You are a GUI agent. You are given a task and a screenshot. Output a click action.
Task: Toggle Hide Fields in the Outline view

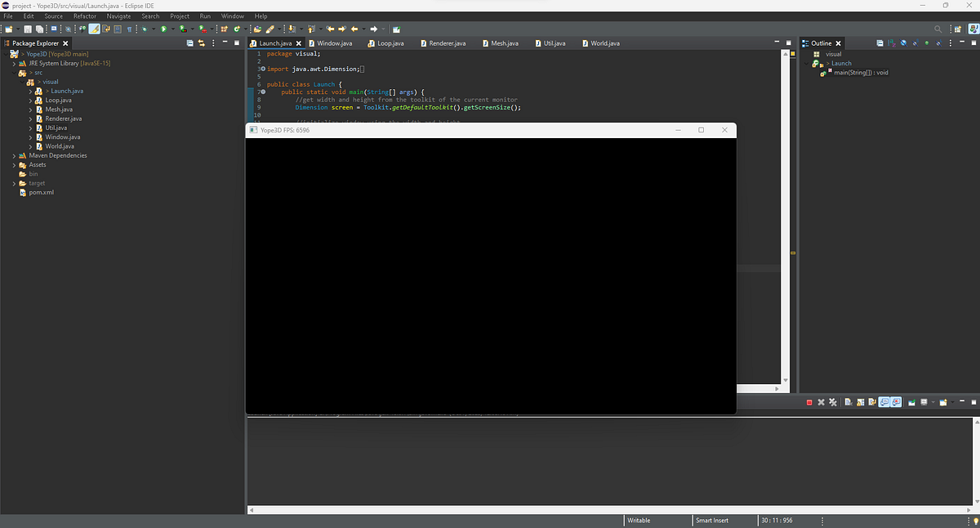[902, 43]
